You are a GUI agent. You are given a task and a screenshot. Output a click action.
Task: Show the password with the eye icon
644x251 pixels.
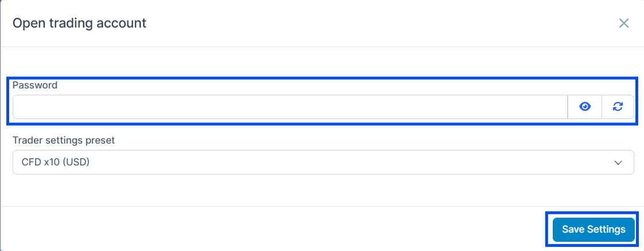pyautogui.click(x=584, y=107)
